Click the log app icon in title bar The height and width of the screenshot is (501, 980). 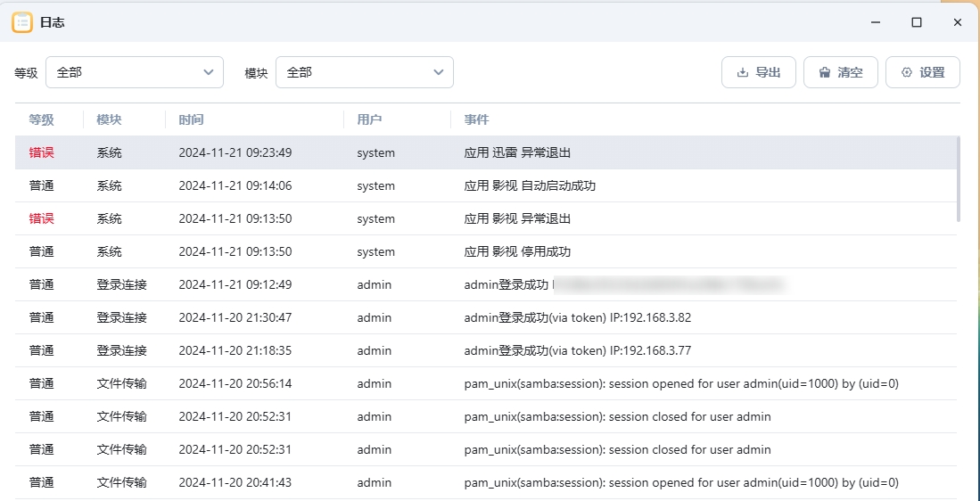22,22
